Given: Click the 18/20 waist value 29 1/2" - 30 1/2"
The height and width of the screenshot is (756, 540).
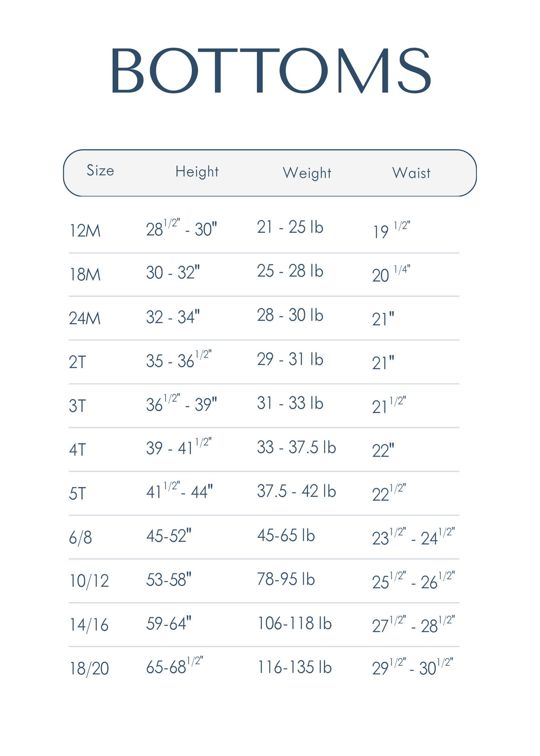Looking at the screenshot, I should pos(413,667).
